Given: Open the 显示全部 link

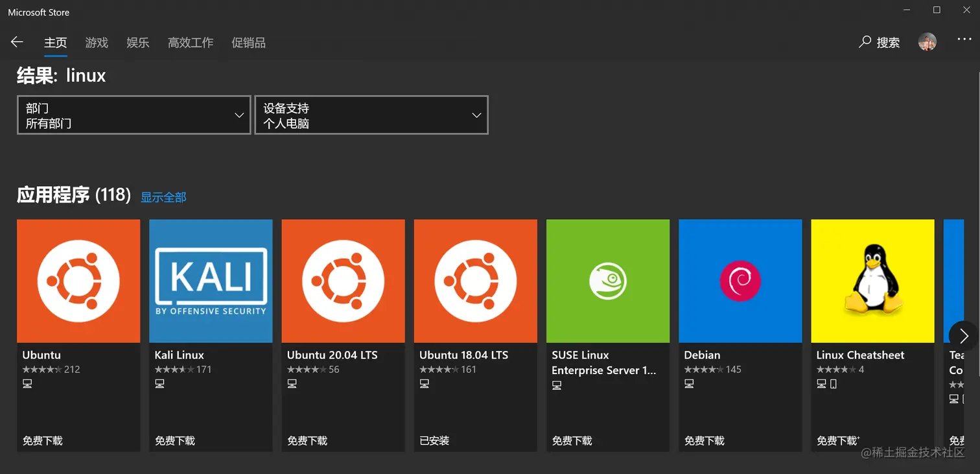Looking at the screenshot, I should point(163,197).
